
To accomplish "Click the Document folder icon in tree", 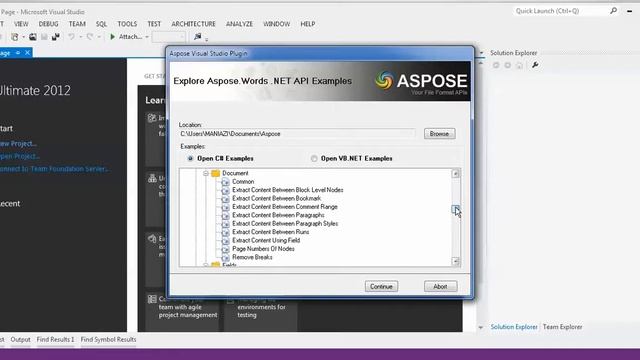I will point(216,173).
